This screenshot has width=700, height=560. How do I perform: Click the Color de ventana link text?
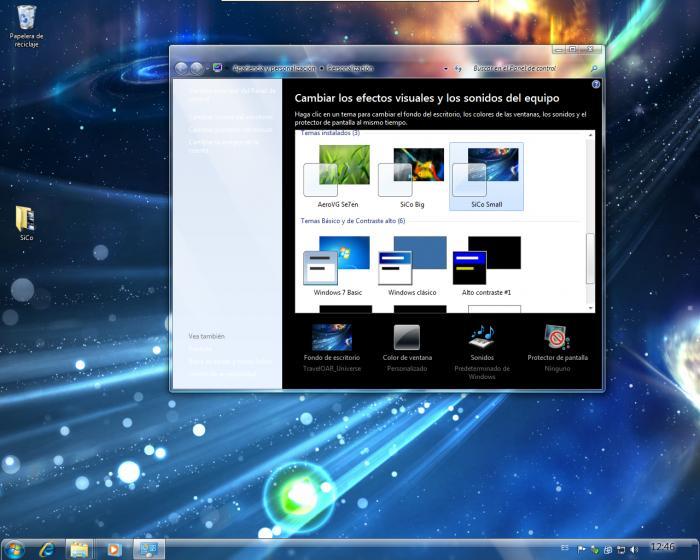point(407,357)
